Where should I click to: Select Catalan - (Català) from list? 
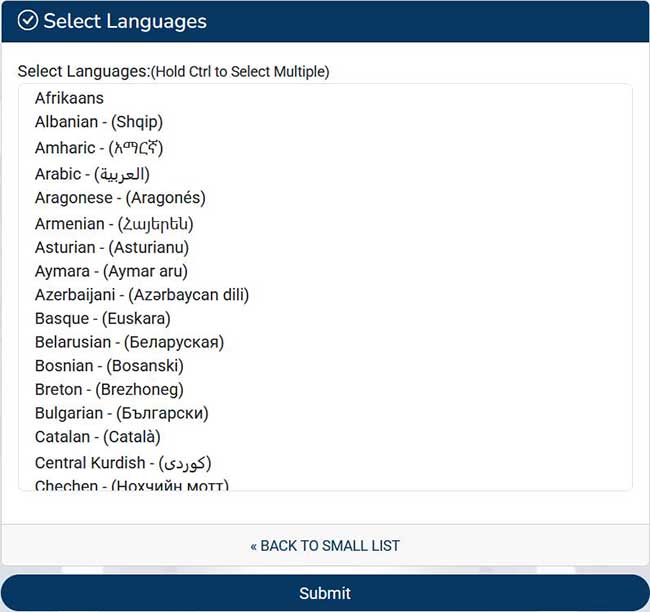click(97, 437)
